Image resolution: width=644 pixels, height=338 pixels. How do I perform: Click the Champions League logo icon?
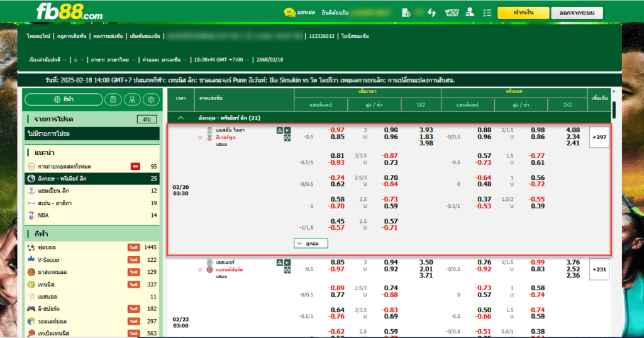(x=31, y=191)
